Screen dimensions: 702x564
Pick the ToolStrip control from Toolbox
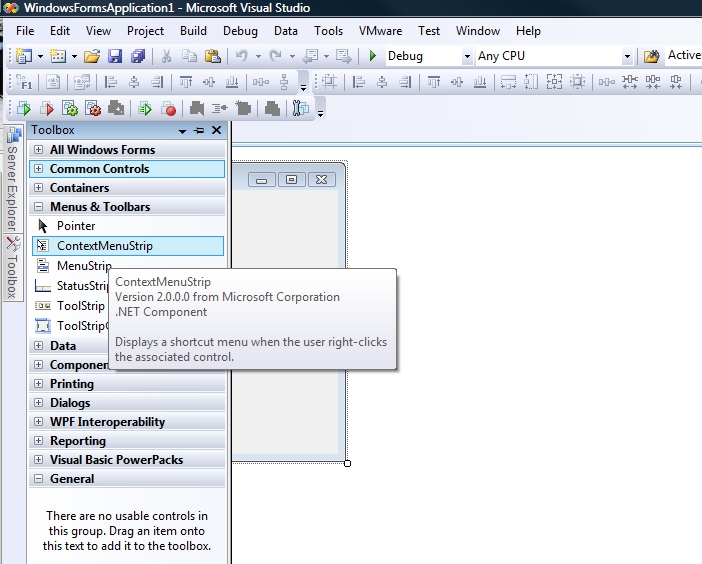pos(80,306)
